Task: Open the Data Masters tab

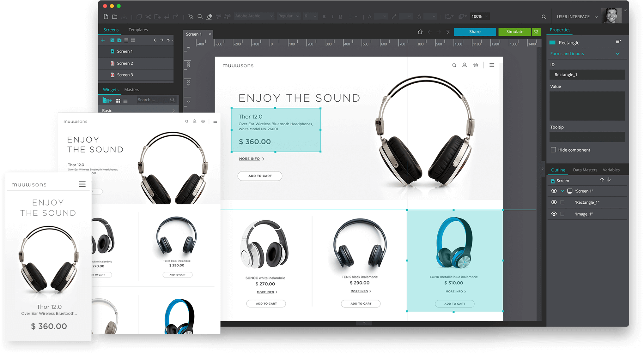Action: [x=585, y=170]
